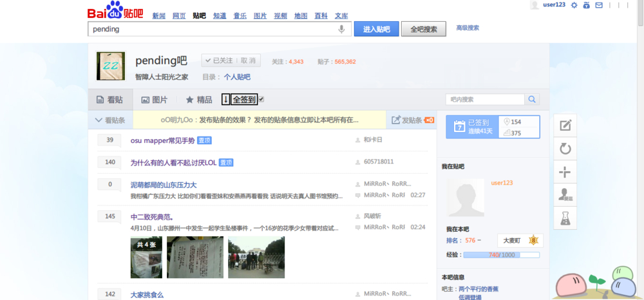Click the magnifier search icon in 吧内搜索

click(x=532, y=99)
